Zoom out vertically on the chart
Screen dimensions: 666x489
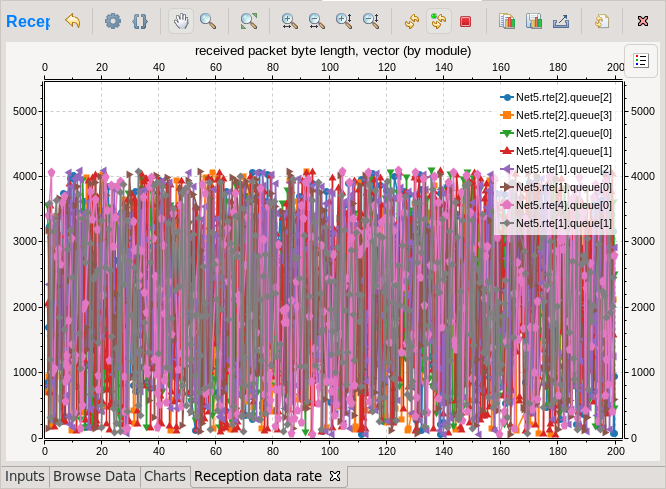(x=371, y=21)
